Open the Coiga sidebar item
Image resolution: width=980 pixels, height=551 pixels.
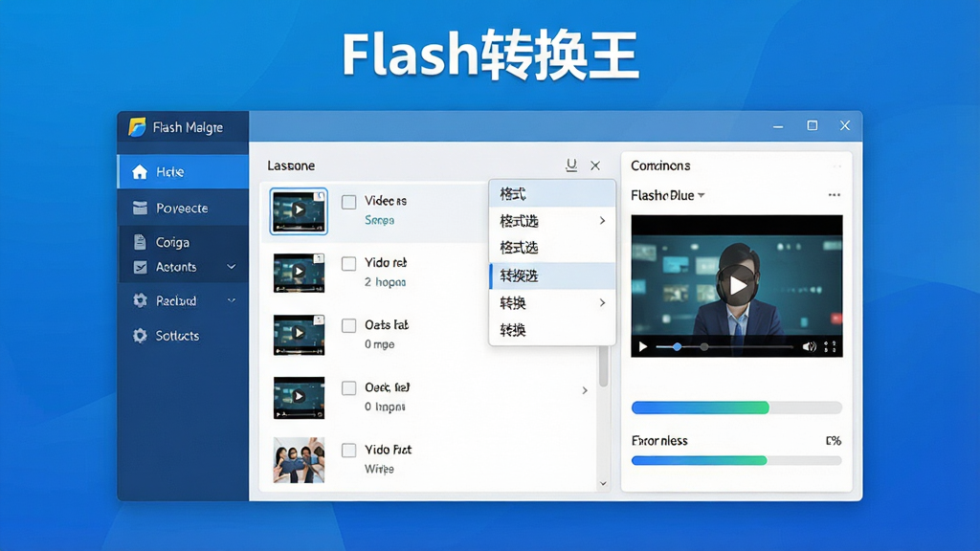(183, 242)
